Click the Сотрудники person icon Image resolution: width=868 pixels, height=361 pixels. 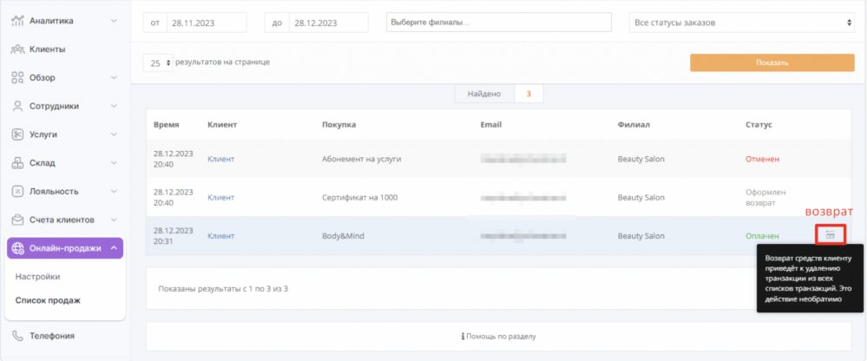17,106
